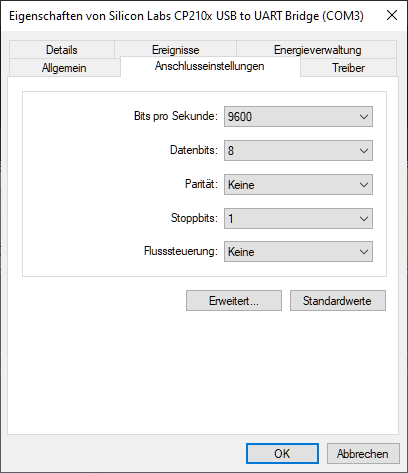
Task: Confirm the settings with OK
Action: (282, 453)
